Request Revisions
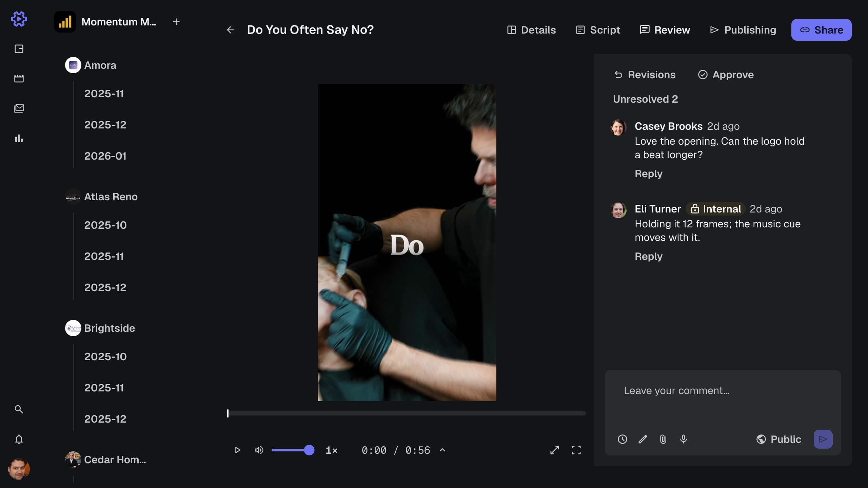The image size is (868, 488). [x=645, y=75]
